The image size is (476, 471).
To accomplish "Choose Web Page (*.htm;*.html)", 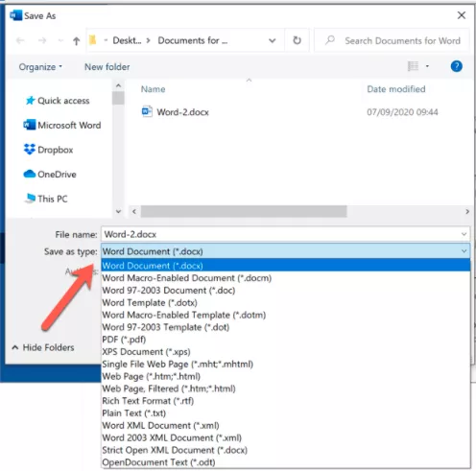I will (286, 376).
